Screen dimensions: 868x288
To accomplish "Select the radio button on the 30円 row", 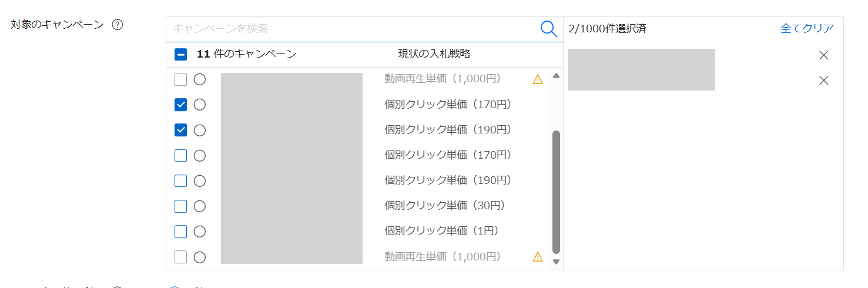I will point(200,206).
